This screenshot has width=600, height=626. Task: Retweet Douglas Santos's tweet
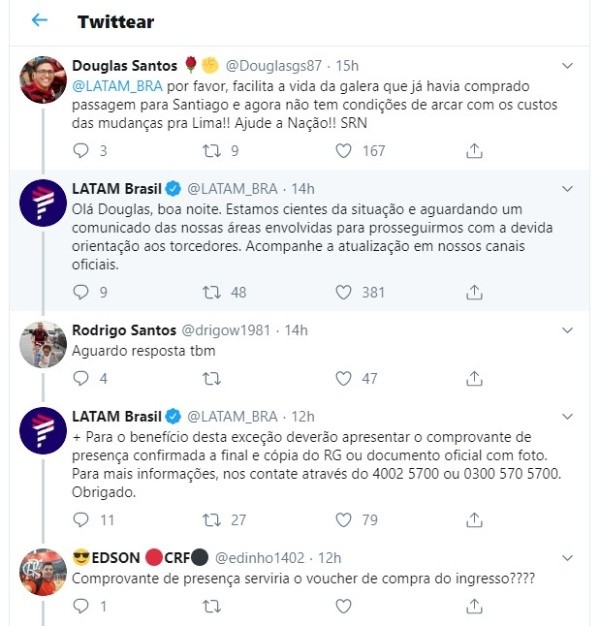(x=212, y=151)
